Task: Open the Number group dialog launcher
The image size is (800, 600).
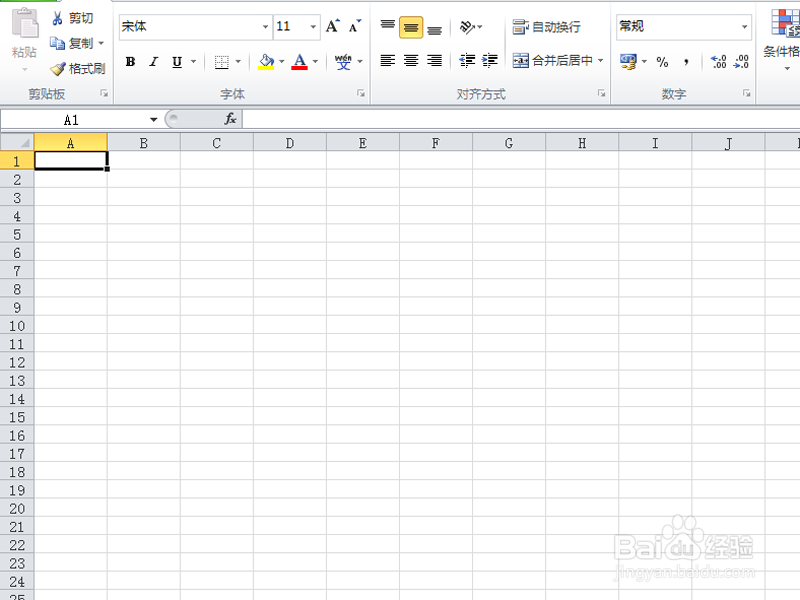Action: (x=746, y=93)
